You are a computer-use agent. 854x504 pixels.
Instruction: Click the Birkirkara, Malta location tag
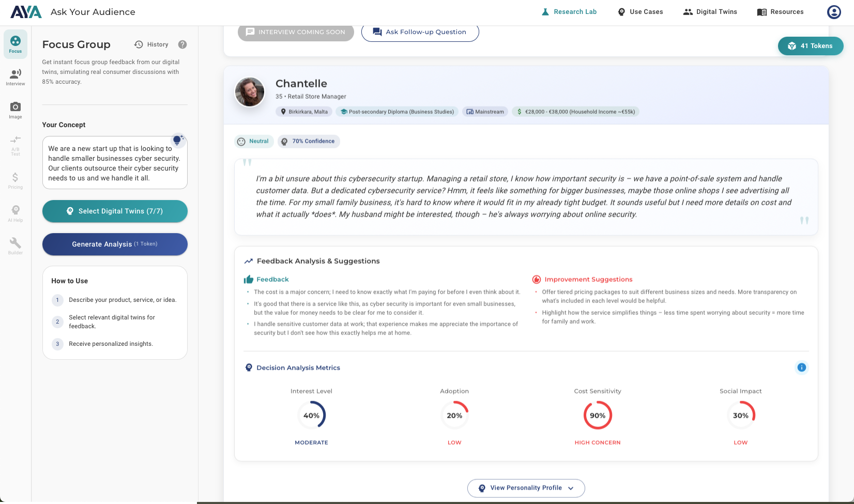coord(304,112)
